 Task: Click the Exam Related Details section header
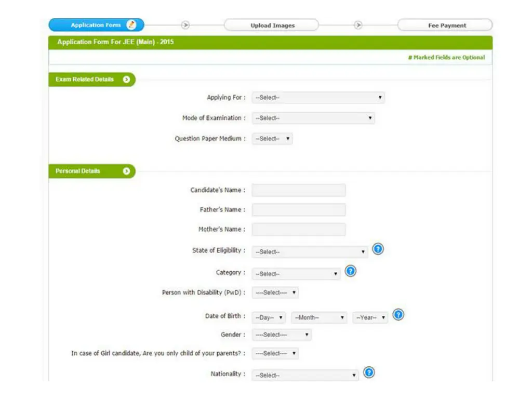92,79
